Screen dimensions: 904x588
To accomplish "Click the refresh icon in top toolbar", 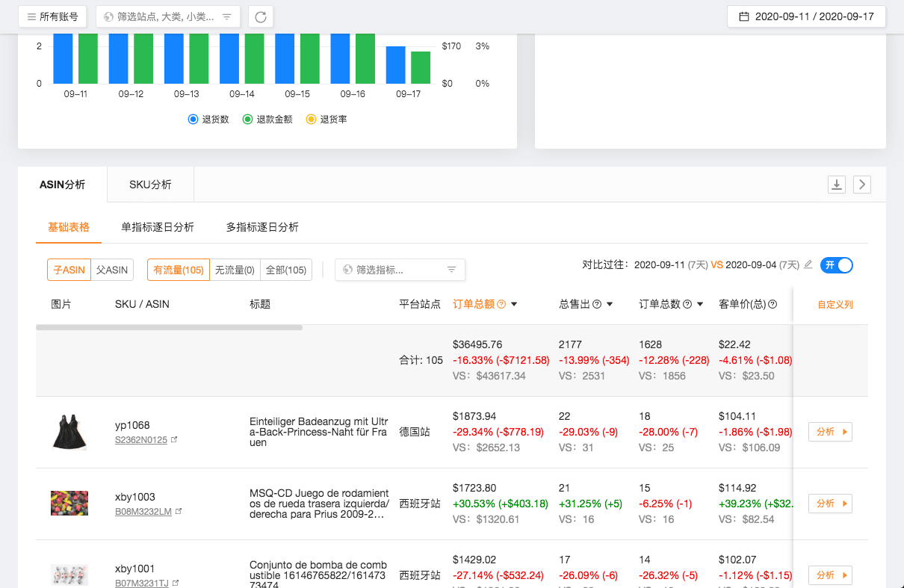I will click(261, 16).
